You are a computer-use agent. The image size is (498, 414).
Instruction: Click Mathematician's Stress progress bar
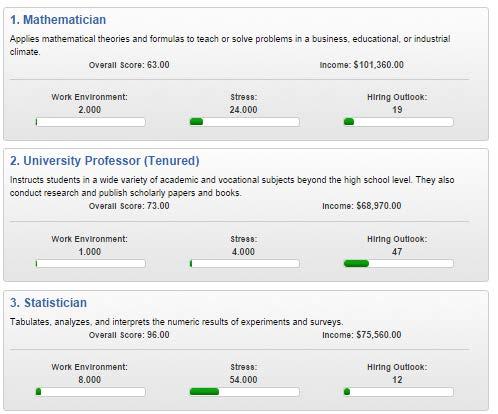244,122
